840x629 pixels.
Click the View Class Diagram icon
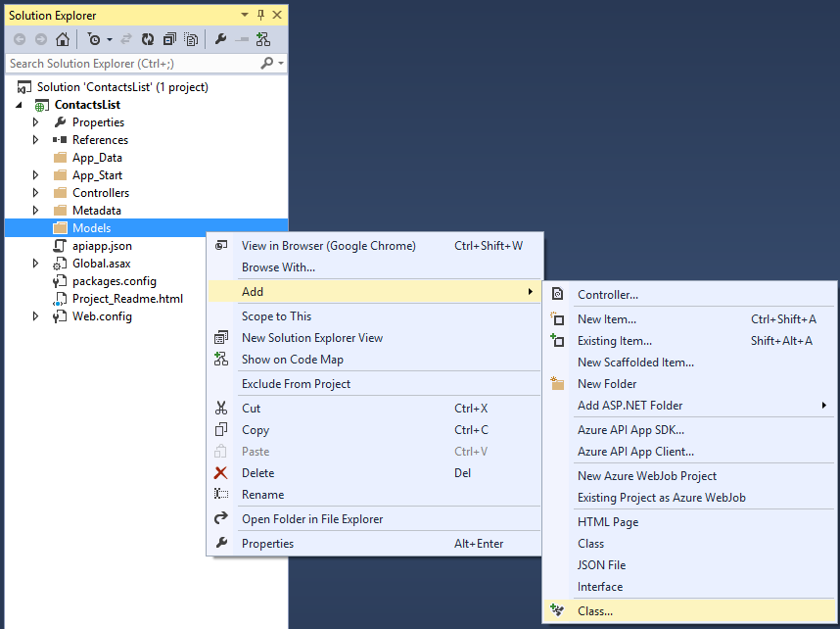[263, 39]
